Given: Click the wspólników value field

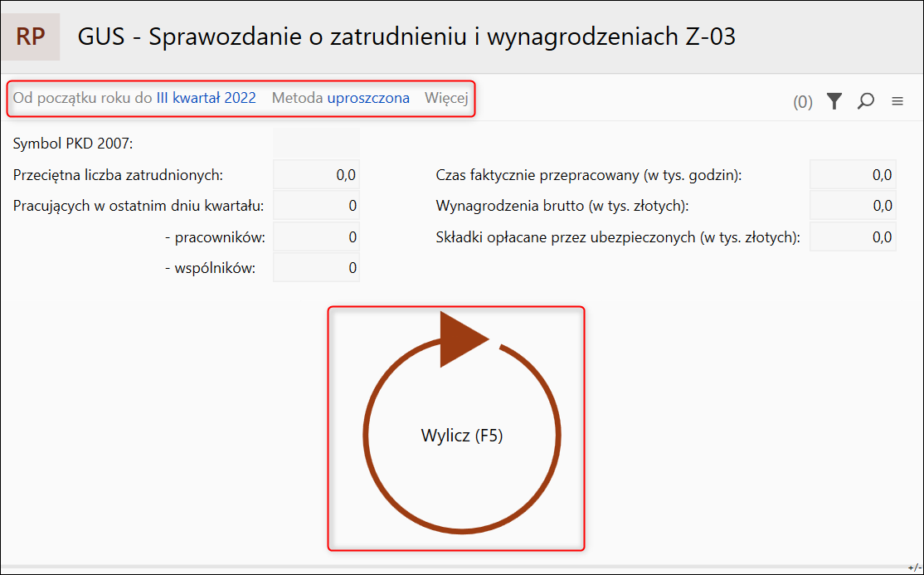Looking at the screenshot, I should click(x=317, y=268).
